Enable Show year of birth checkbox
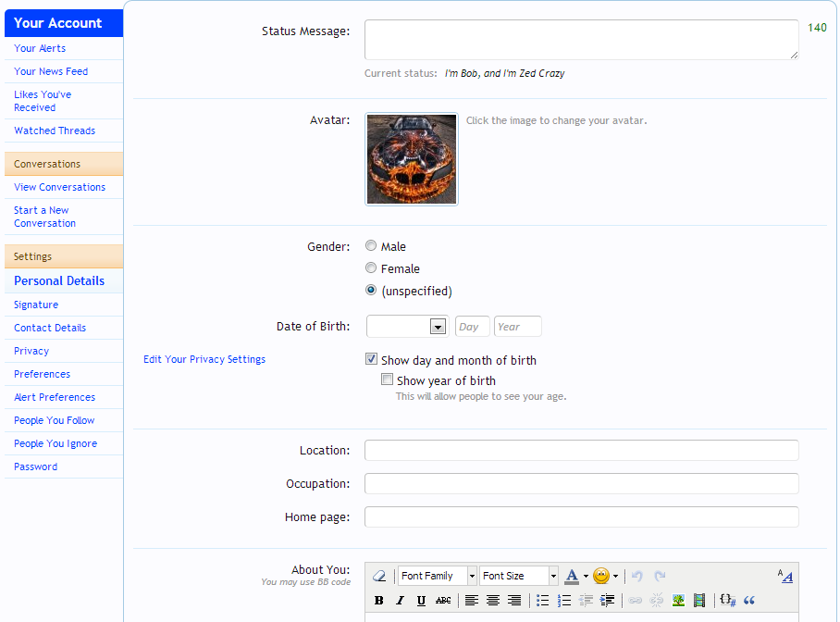Image resolution: width=840 pixels, height=622 pixels. [387, 379]
